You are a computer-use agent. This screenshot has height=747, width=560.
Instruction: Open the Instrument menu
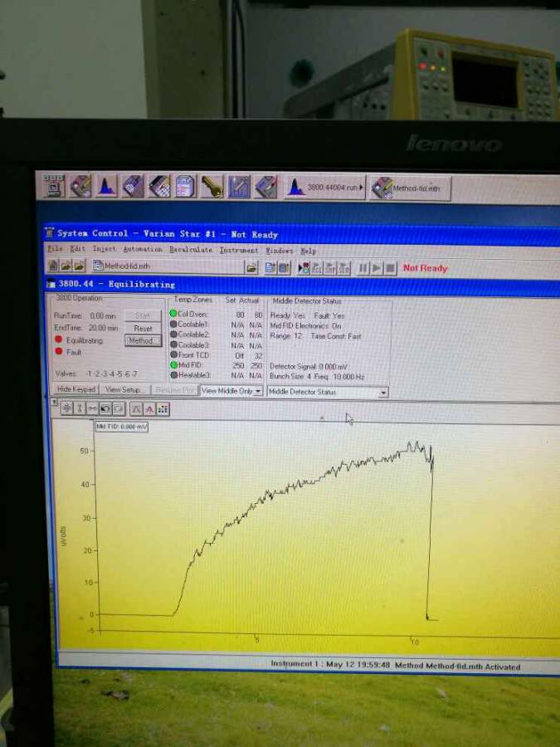(x=239, y=250)
